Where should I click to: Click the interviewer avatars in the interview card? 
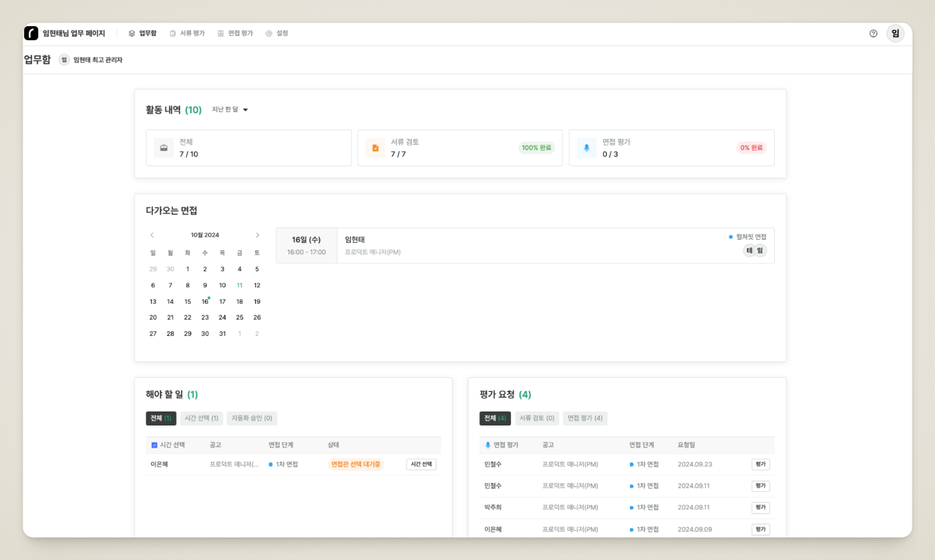(754, 251)
